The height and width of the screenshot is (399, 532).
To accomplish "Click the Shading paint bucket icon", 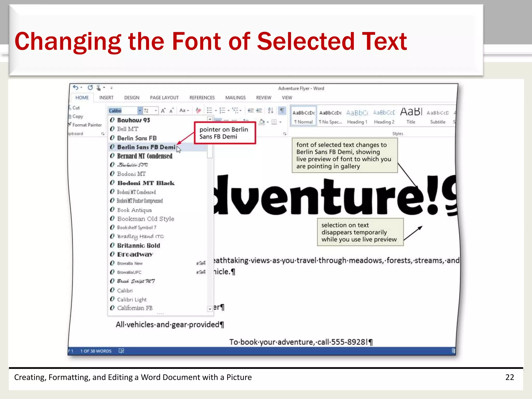I will [x=262, y=122].
